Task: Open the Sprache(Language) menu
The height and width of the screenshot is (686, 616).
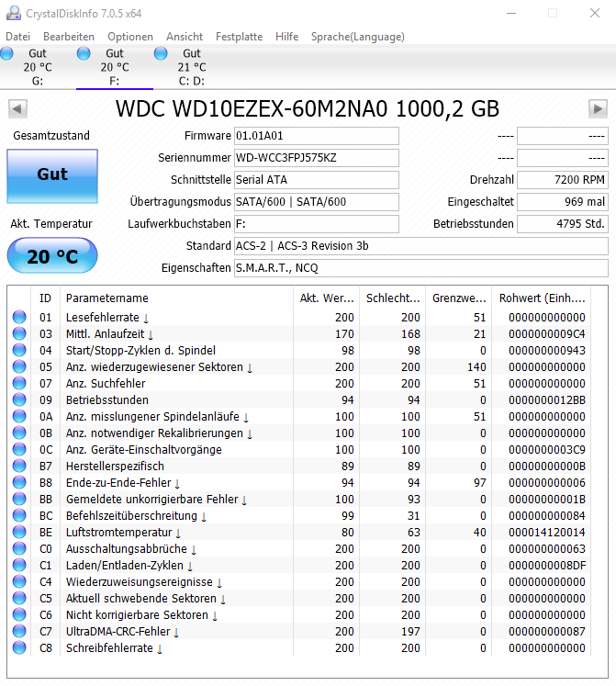Action: click(358, 37)
